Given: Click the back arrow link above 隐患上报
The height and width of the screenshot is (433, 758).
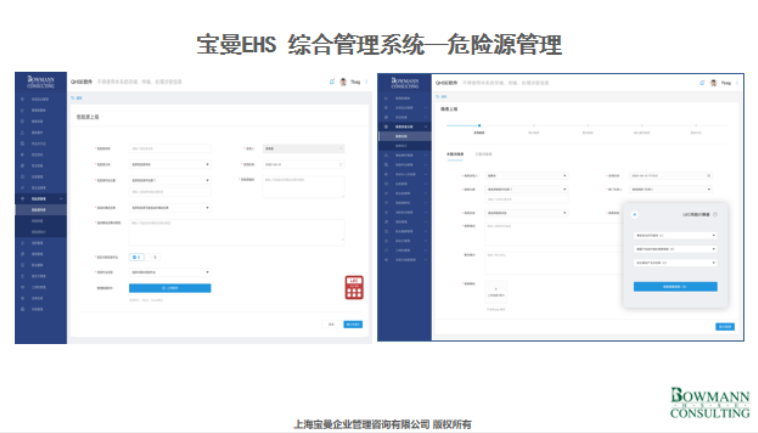Looking at the screenshot, I should tap(441, 97).
